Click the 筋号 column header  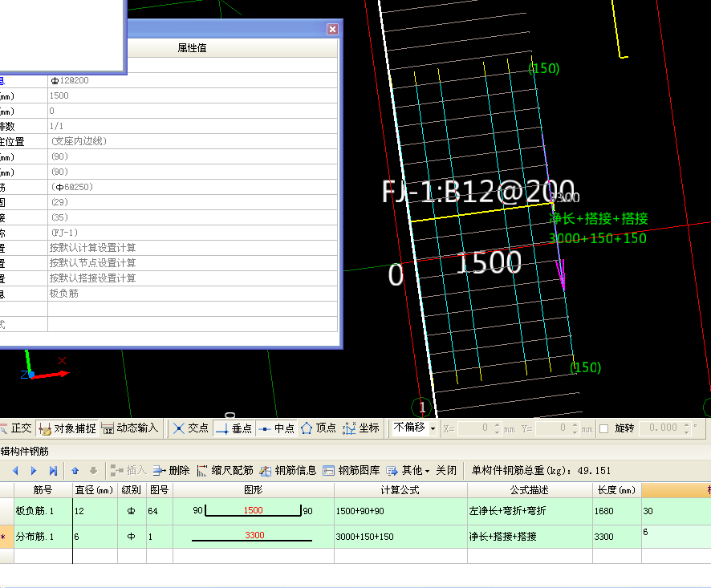(43, 490)
